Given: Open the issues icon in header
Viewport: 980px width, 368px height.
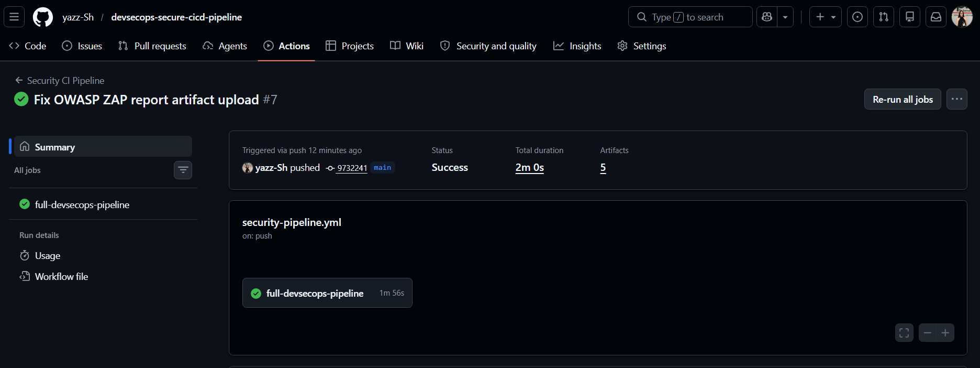Looking at the screenshot, I should [x=857, y=17].
